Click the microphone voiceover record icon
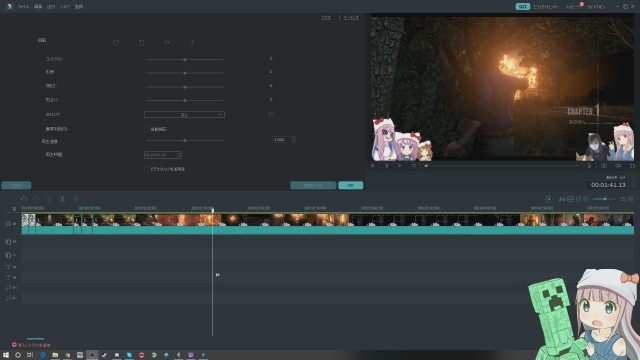 pyautogui.click(x=589, y=166)
